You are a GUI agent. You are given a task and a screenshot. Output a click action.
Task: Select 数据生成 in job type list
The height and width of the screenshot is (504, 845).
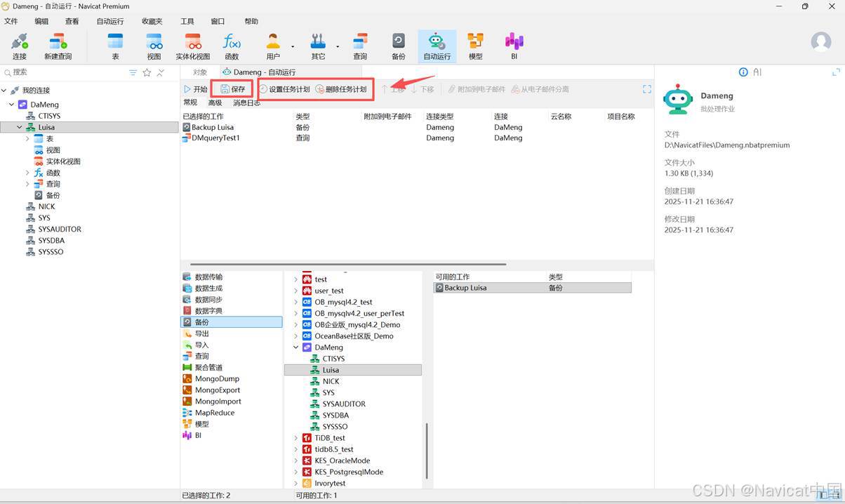coord(202,289)
